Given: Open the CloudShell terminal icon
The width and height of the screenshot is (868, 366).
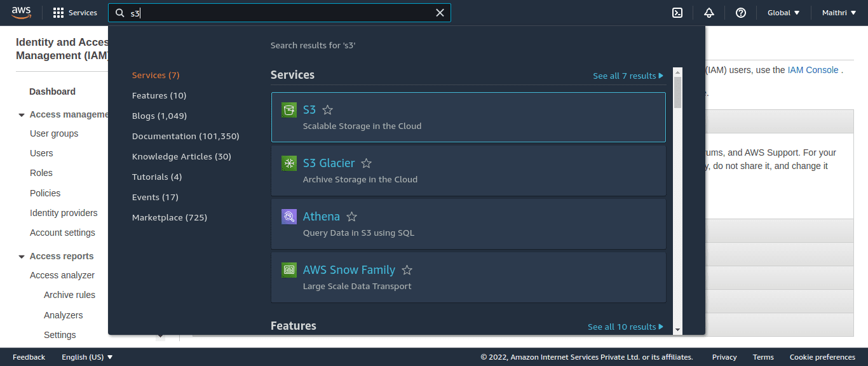Looking at the screenshot, I should 677,13.
